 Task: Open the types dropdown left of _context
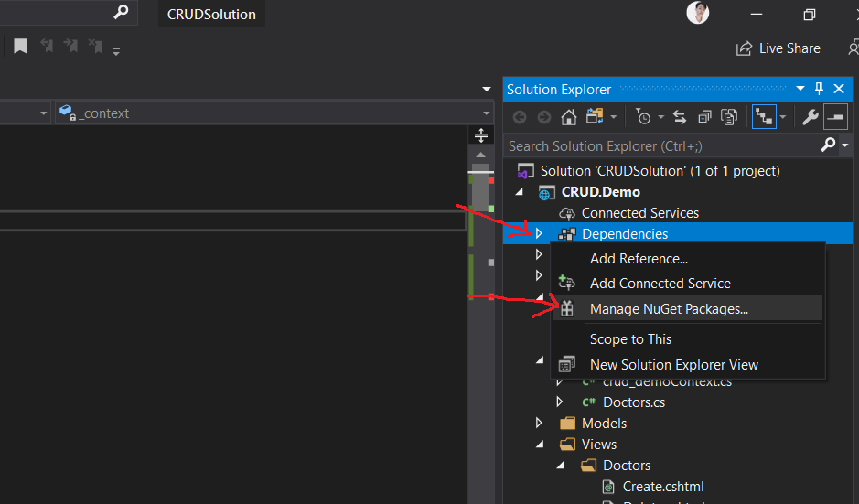[43, 113]
